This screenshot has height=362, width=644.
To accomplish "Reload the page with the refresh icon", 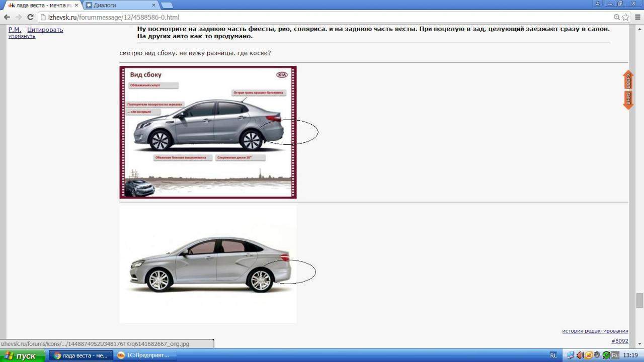I will click(x=30, y=17).
